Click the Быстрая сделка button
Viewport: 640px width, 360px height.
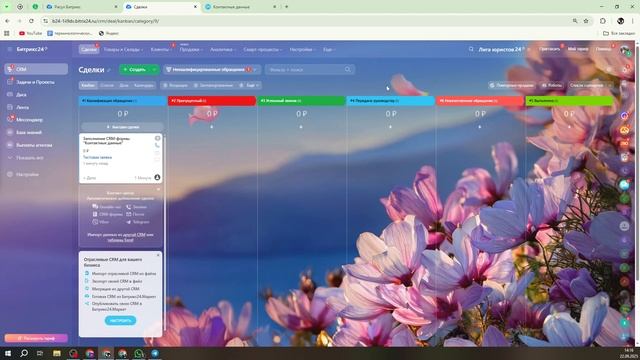point(122,127)
